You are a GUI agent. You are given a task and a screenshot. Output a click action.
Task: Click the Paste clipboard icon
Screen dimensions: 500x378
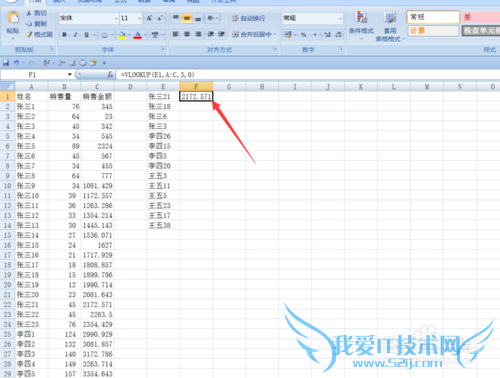[13, 17]
